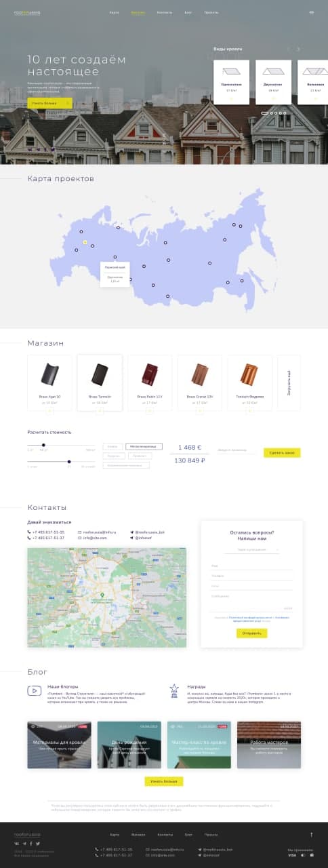Click the Пермский край tooltip on the map
This screenshot has width=328, height=868.
(115, 275)
